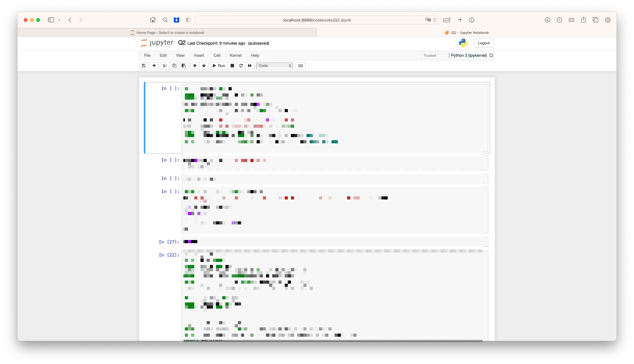The height and width of the screenshot is (364, 634).
Task: Show the tab overview
Action: tap(595, 20)
